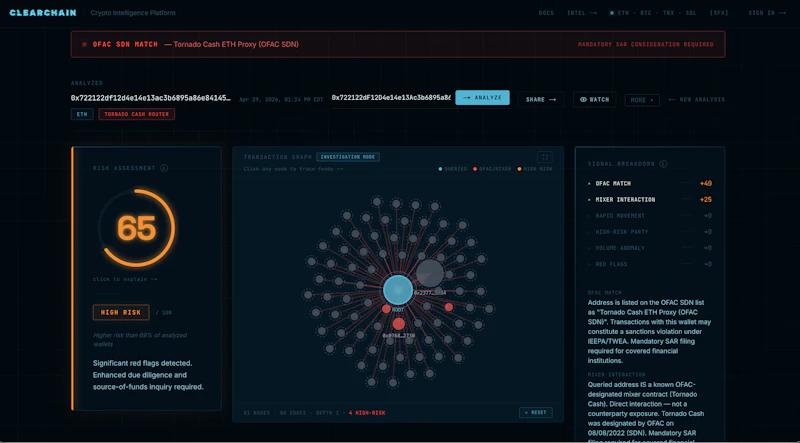Toggle the [SFX] sound option

point(719,13)
